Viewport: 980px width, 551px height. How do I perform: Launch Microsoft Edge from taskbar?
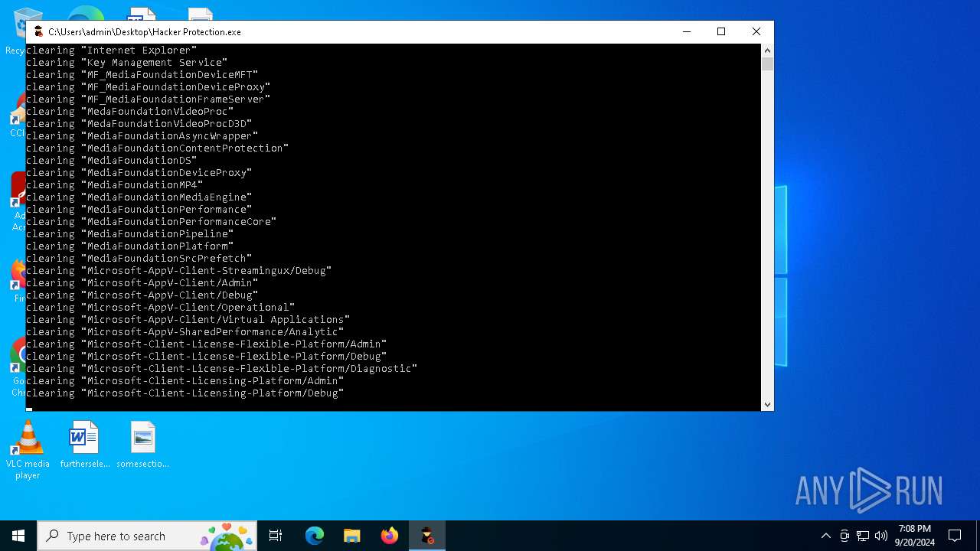315,536
